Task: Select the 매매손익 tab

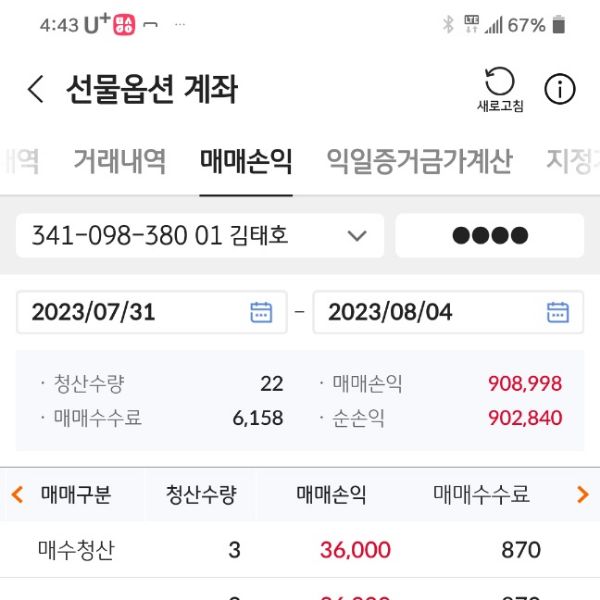Action: (246, 161)
